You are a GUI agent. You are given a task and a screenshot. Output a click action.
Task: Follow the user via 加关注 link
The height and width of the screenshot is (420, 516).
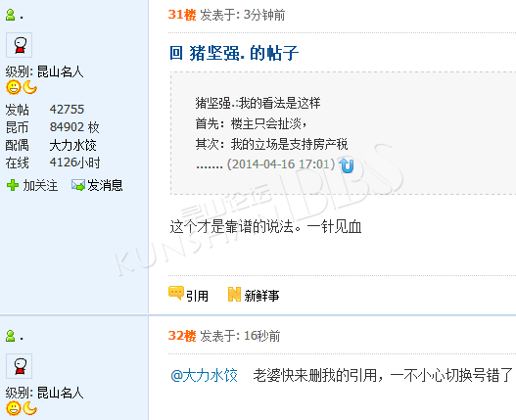pos(40,186)
